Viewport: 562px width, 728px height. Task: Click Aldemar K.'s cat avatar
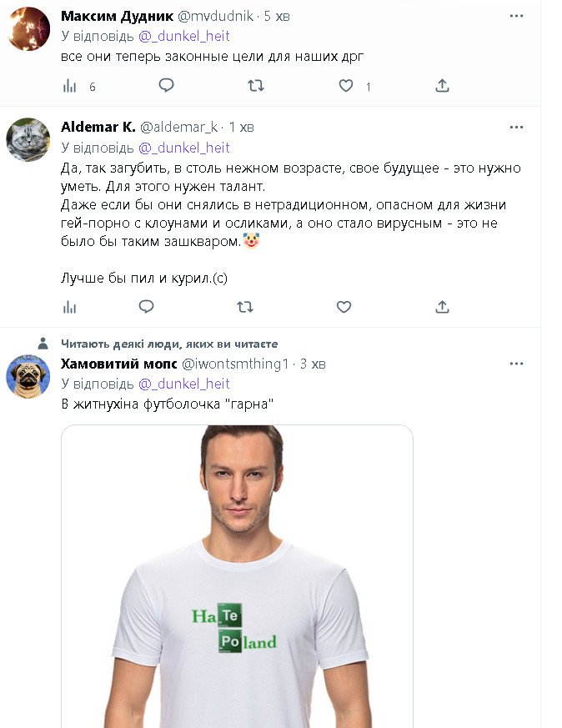(x=28, y=139)
